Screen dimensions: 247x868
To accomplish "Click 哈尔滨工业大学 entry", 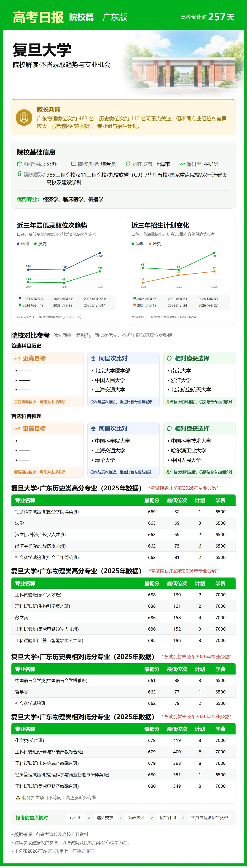I will 188,451.
